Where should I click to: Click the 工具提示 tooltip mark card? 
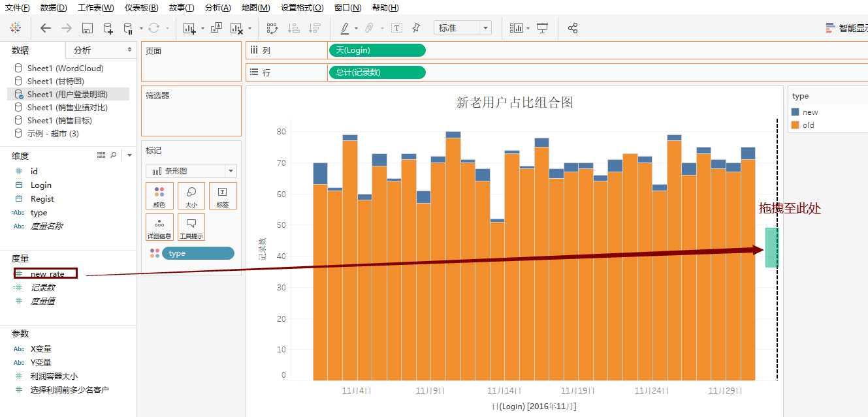(x=191, y=227)
